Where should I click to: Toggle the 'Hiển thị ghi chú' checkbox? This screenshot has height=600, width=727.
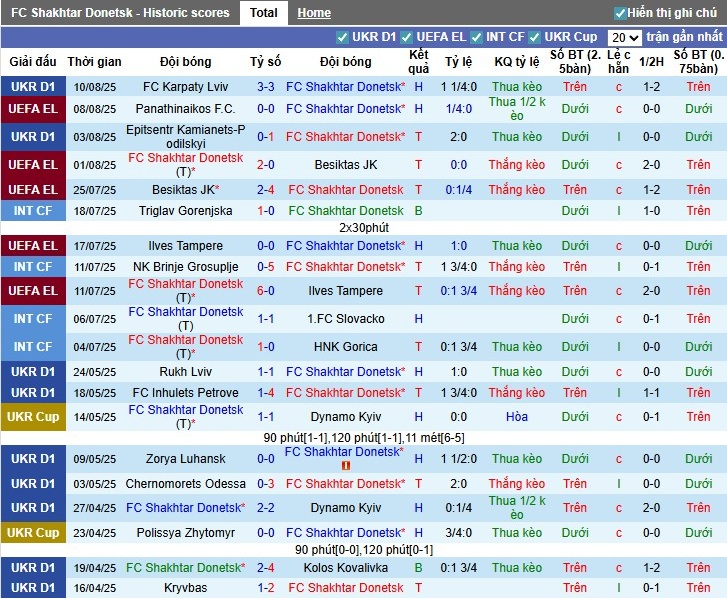(620, 13)
